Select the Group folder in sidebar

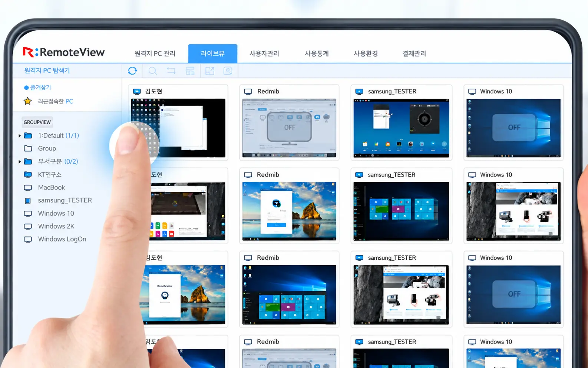tap(40, 148)
